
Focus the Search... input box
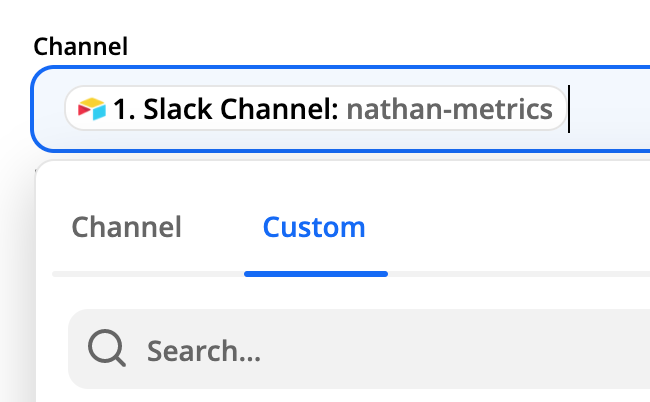click(359, 349)
